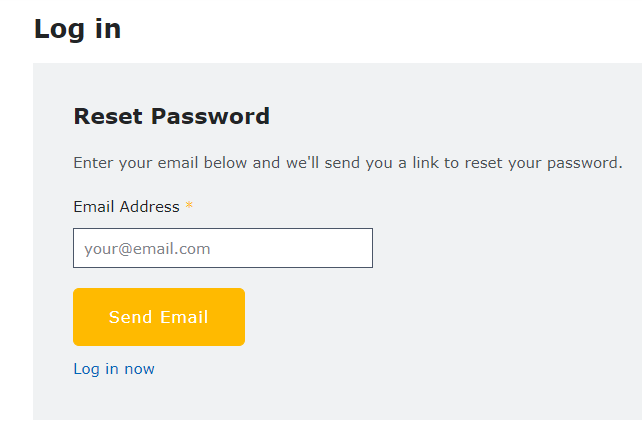Open the Log in now link
The width and height of the screenshot is (642, 428).
point(114,369)
